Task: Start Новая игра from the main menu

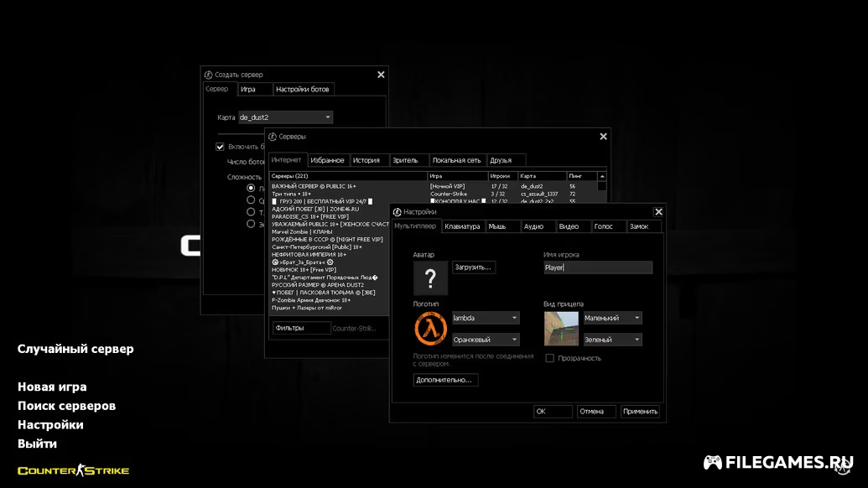Action: point(52,387)
